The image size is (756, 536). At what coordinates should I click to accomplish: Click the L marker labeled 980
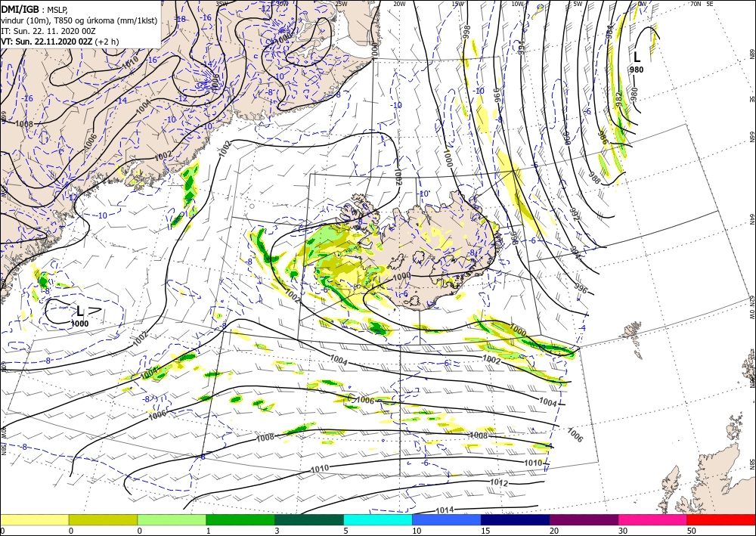click(637, 57)
